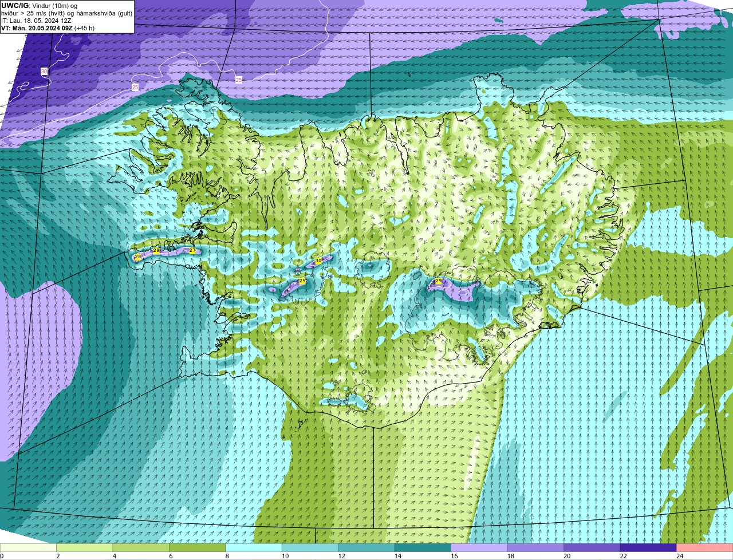Click the legend tick label "4"
Viewport: 733px width, 560px height.
click(x=115, y=556)
